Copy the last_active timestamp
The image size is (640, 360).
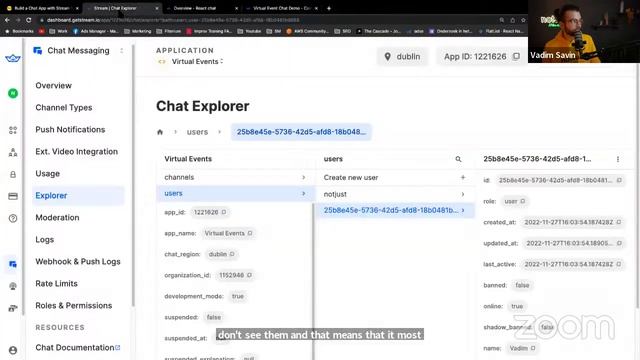pos(619,264)
